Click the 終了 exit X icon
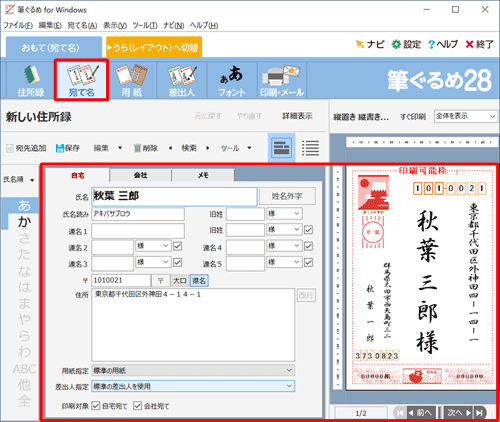The width and height of the screenshot is (500, 422). click(479, 44)
